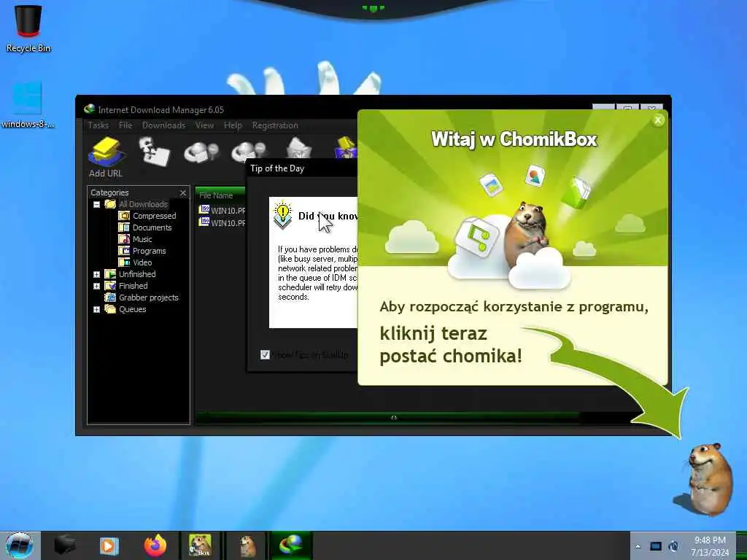Collapse the All Downloads tree node
Viewport: 747px width, 560px height.
tap(97, 205)
